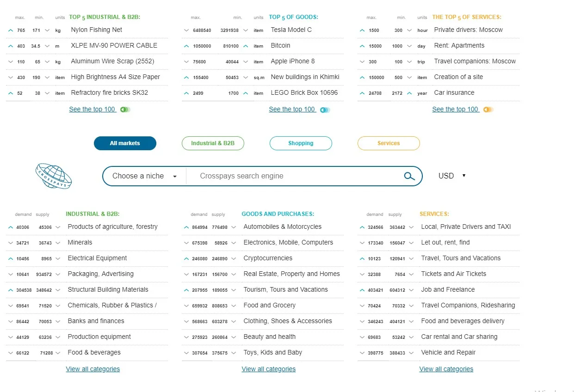Open See the top 100 for Services
The height and width of the screenshot is (392, 575).
(455, 109)
